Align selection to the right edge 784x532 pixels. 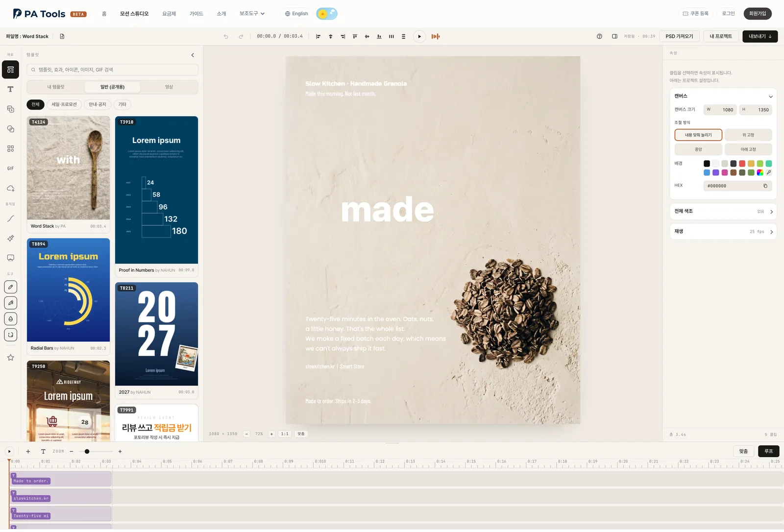pos(343,36)
